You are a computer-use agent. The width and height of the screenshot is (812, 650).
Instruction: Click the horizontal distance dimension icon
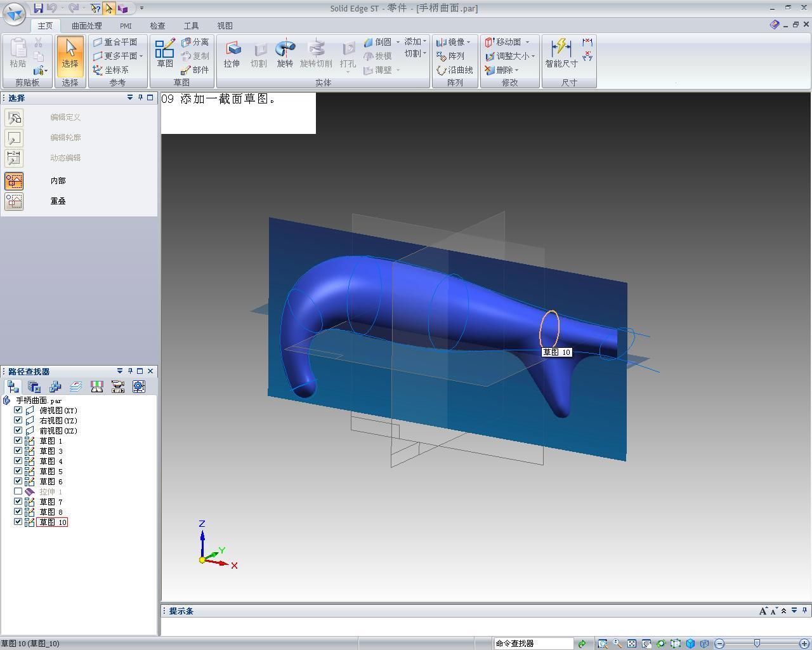point(587,43)
